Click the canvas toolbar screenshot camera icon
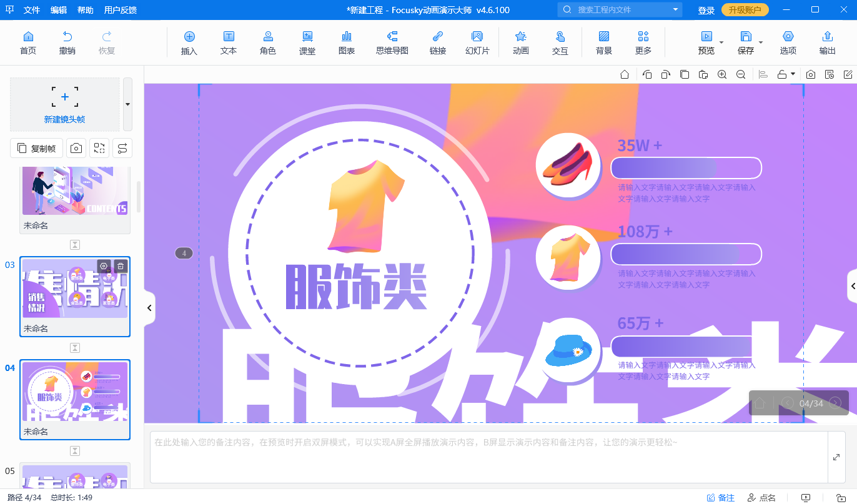The image size is (857, 504). pyautogui.click(x=811, y=74)
